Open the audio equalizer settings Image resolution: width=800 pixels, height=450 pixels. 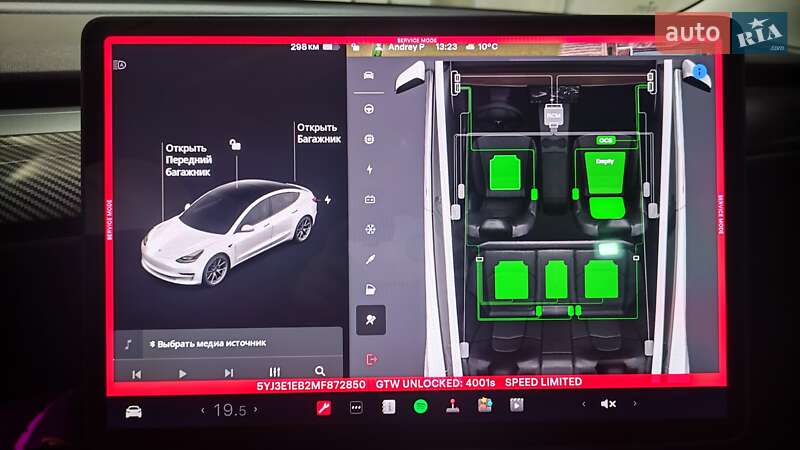click(x=274, y=372)
